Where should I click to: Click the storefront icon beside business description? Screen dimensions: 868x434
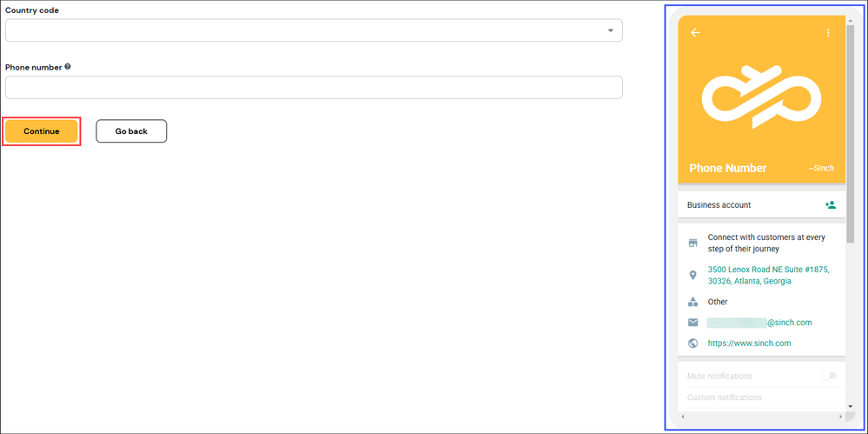click(692, 243)
